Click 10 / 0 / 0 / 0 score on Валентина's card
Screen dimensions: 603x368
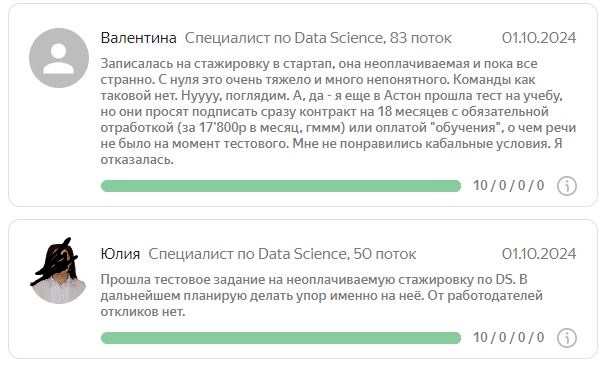tap(508, 185)
